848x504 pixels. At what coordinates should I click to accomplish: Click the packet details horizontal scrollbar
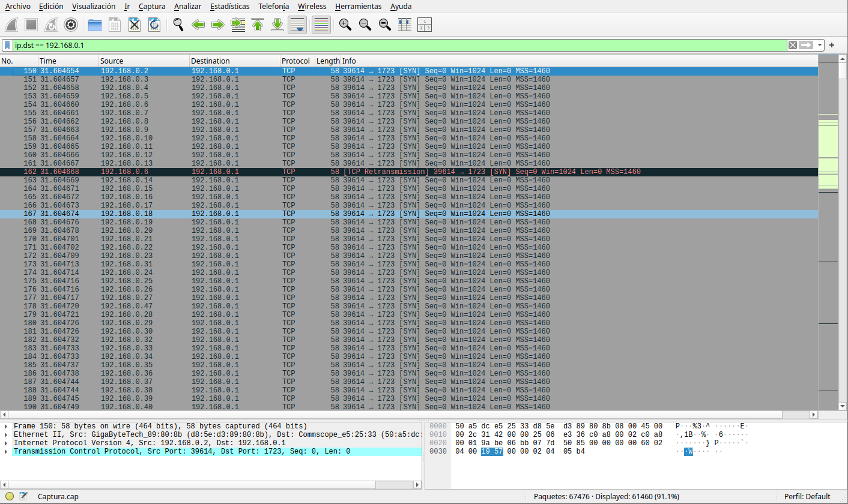coord(211,484)
